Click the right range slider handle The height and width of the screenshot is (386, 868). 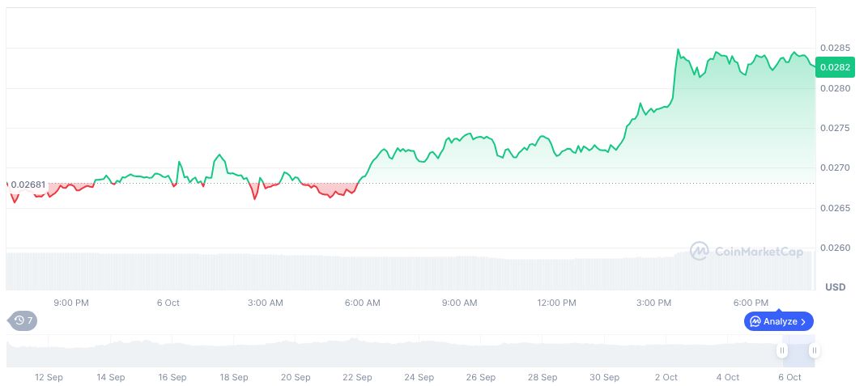(x=814, y=350)
